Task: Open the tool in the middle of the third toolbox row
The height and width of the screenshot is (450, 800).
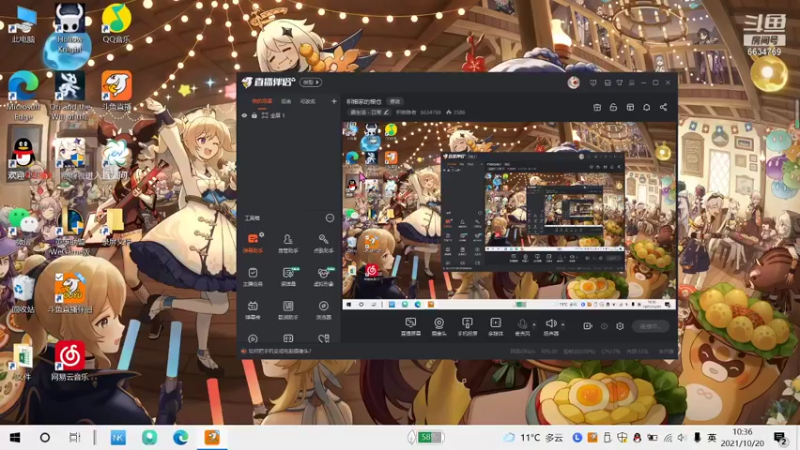Action: 288,310
